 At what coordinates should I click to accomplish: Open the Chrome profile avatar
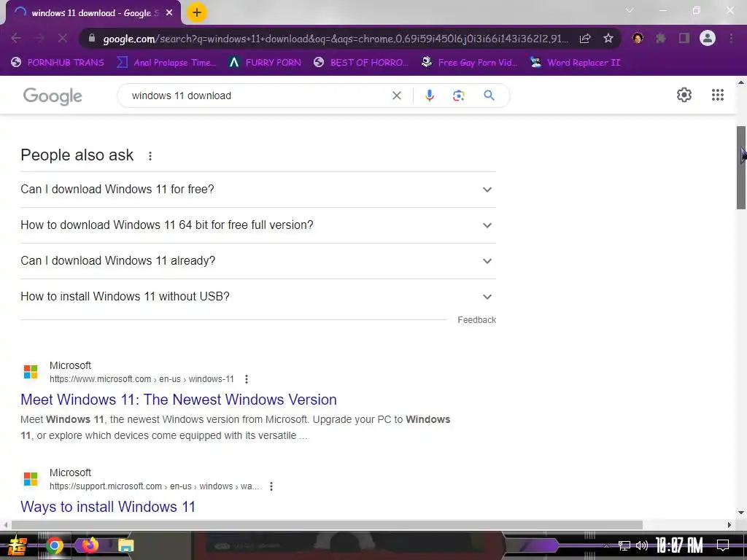708,38
